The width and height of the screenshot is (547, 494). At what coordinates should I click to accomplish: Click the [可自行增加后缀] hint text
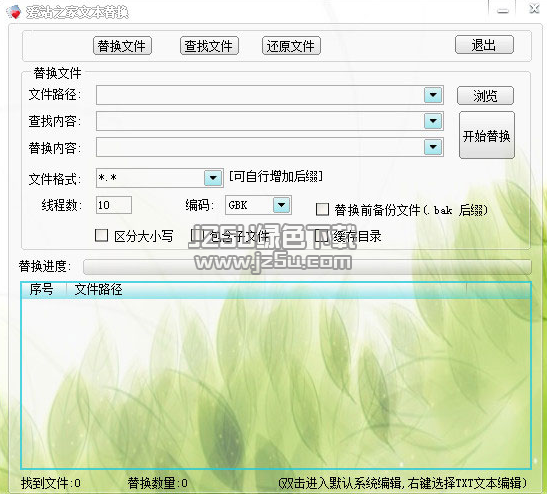click(x=276, y=176)
